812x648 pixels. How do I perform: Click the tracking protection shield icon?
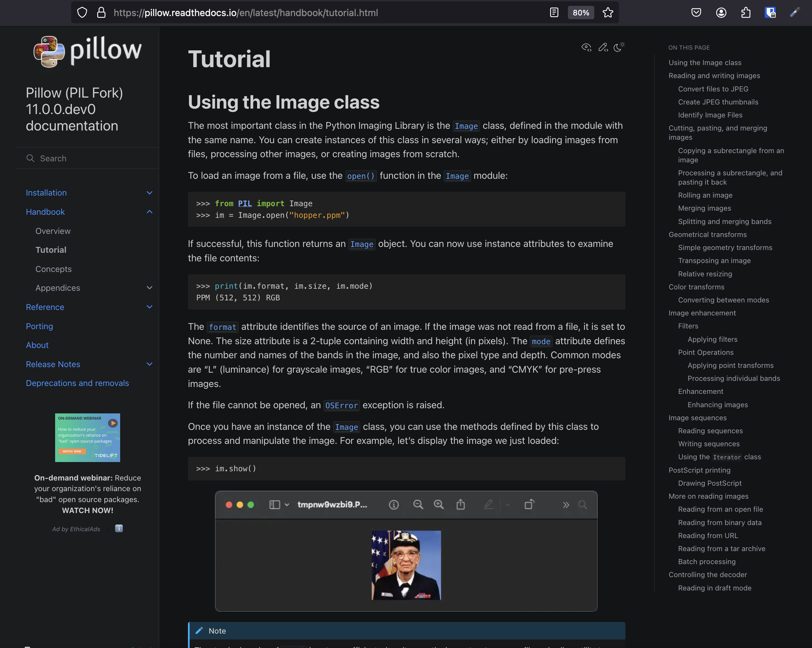tap(82, 12)
